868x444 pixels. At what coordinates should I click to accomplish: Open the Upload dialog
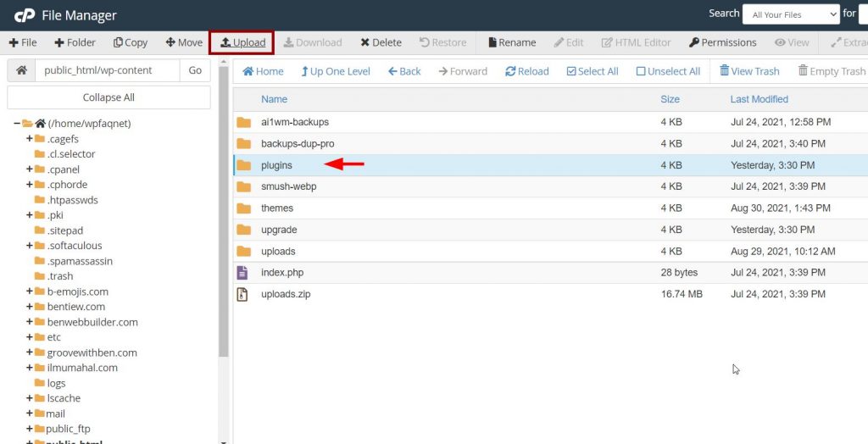pos(242,42)
